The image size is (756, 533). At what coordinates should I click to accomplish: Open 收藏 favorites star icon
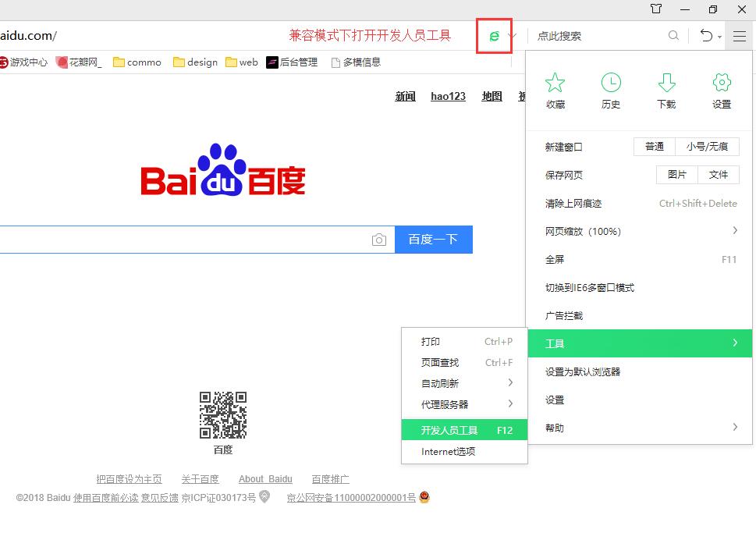555,91
